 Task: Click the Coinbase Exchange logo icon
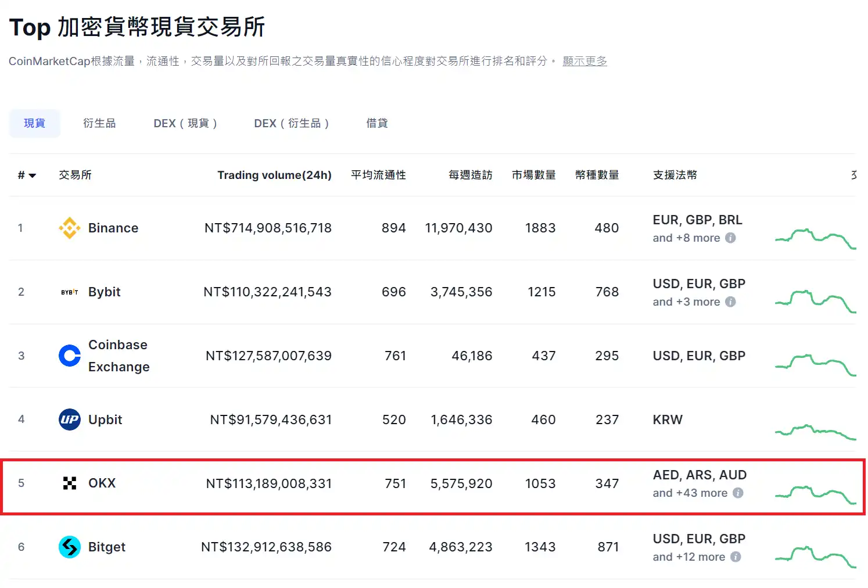(70, 356)
